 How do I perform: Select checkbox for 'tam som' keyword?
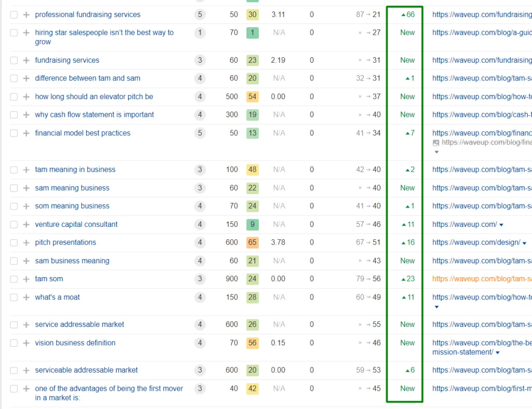14,279
